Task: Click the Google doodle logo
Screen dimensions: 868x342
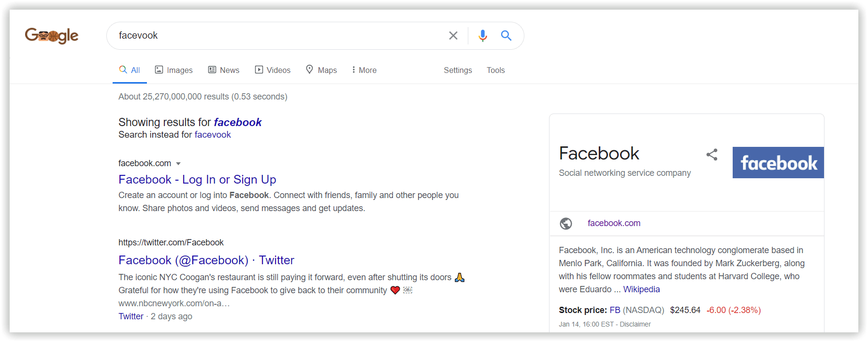Action: click(x=52, y=36)
